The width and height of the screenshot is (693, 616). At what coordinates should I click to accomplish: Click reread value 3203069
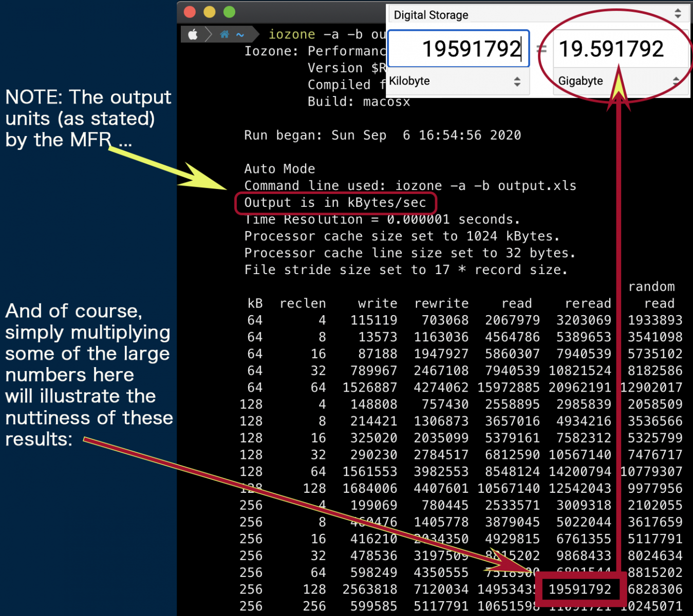[584, 320]
